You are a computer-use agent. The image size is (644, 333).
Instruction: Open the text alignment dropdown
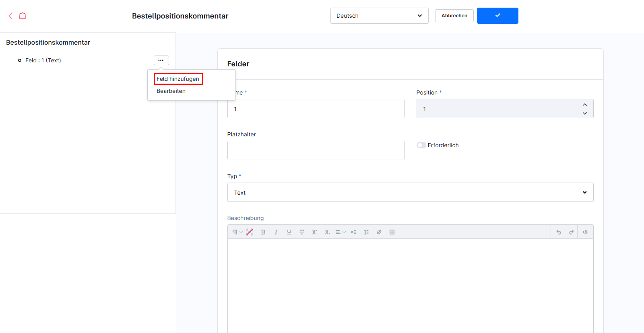point(341,232)
